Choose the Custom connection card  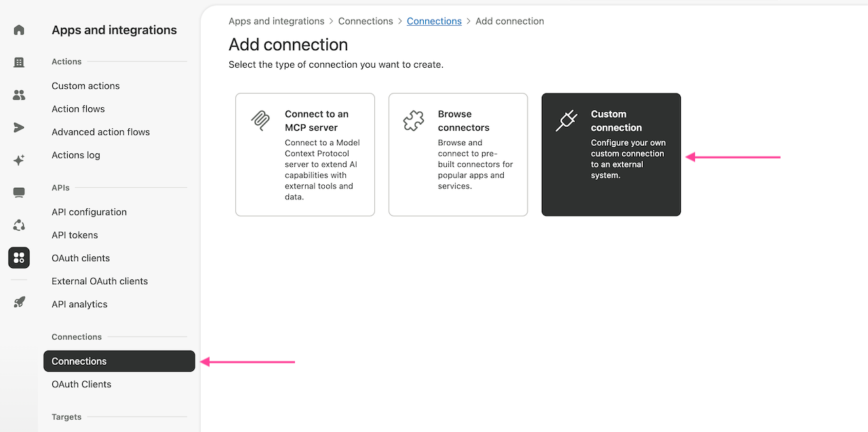[x=611, y=155]
